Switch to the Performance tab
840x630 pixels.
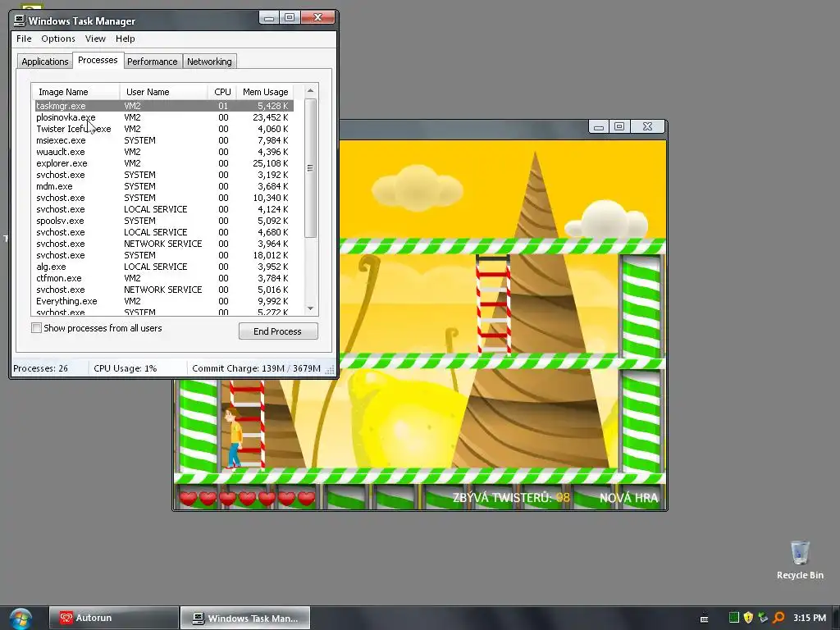point(152,62)
